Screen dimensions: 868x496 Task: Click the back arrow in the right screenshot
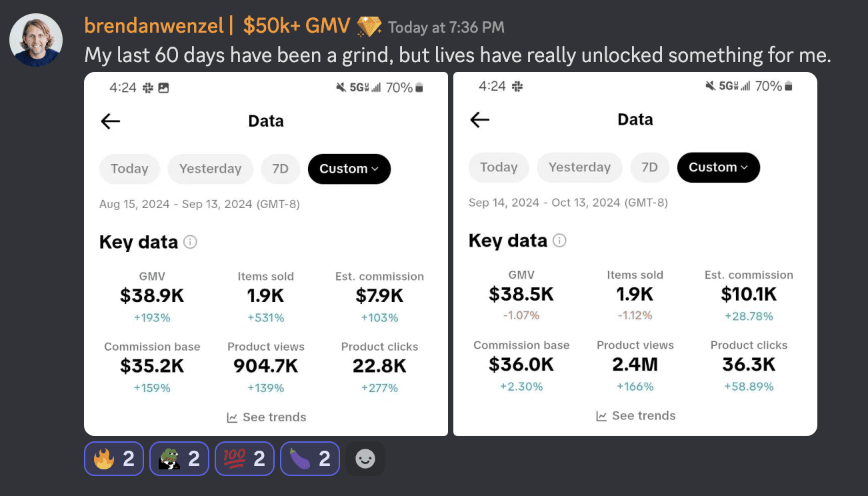[x=479, y=119]
